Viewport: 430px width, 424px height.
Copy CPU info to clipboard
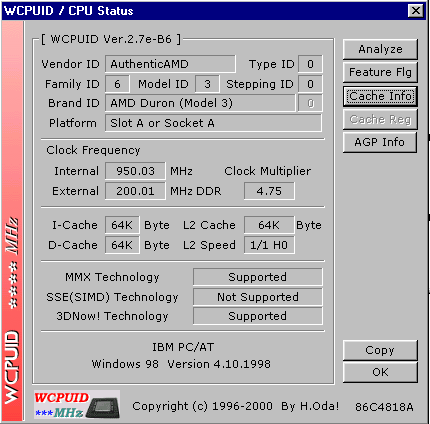point(380,350)
